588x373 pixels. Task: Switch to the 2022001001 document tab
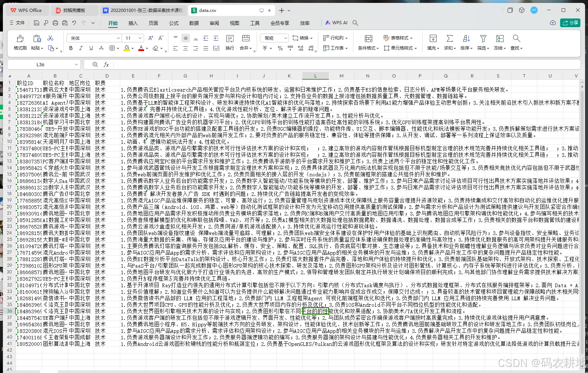(143, 10)
